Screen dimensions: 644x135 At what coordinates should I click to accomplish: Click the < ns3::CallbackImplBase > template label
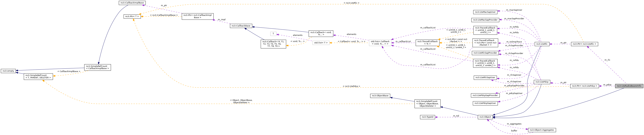pos(164,15)
